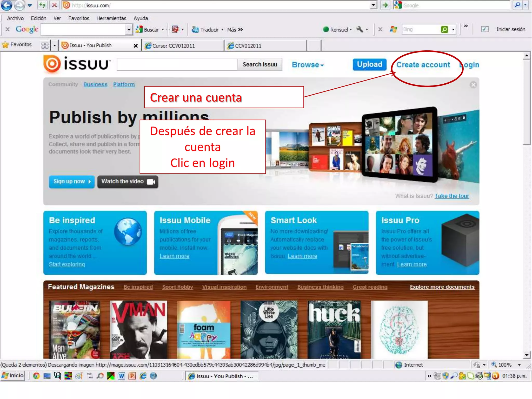Click the stop loading X icon

tap(54, 5)
